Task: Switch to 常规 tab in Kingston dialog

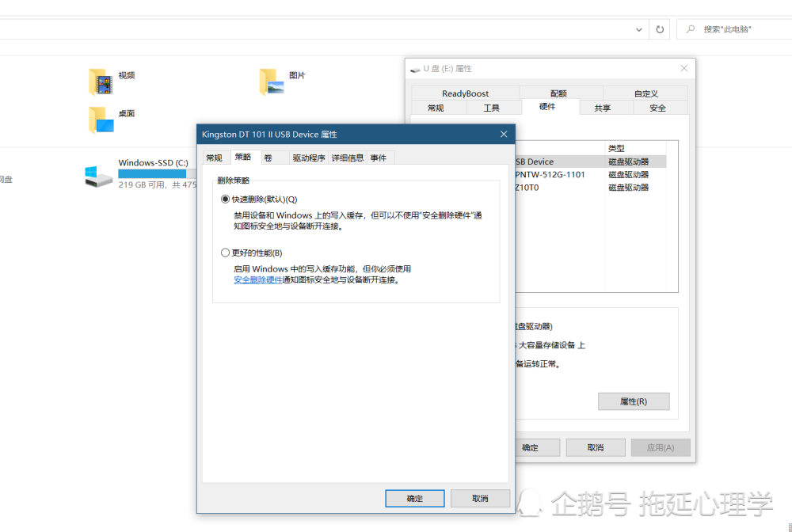Action: click(x=215, y=158)
